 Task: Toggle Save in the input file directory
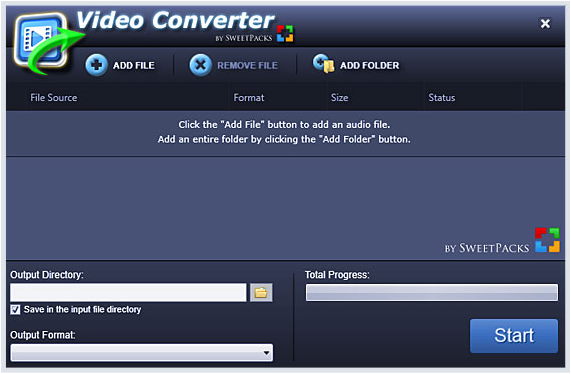(x=15, y=310)
